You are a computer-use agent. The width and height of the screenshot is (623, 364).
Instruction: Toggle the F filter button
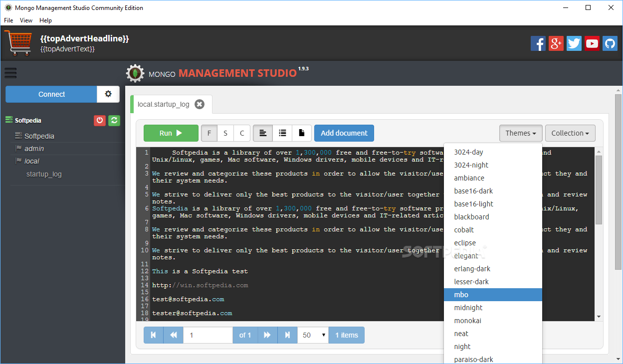tap(209, 133)
